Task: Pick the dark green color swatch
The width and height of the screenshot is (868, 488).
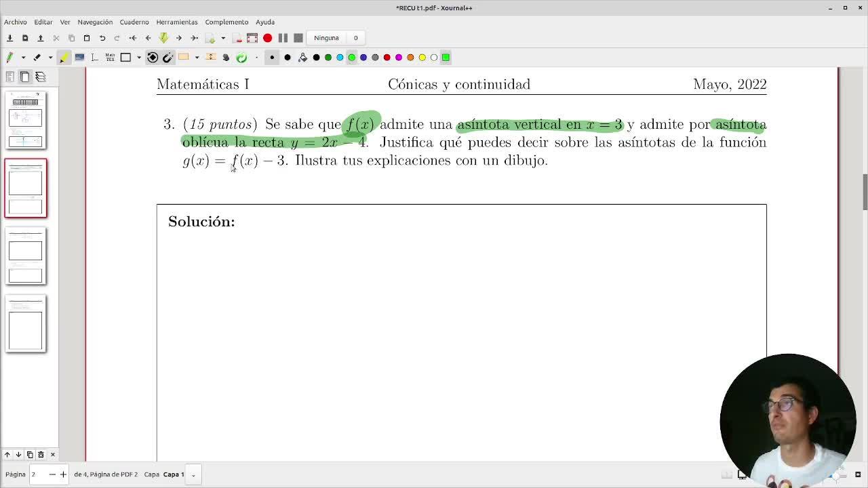Action: [328, 58]
